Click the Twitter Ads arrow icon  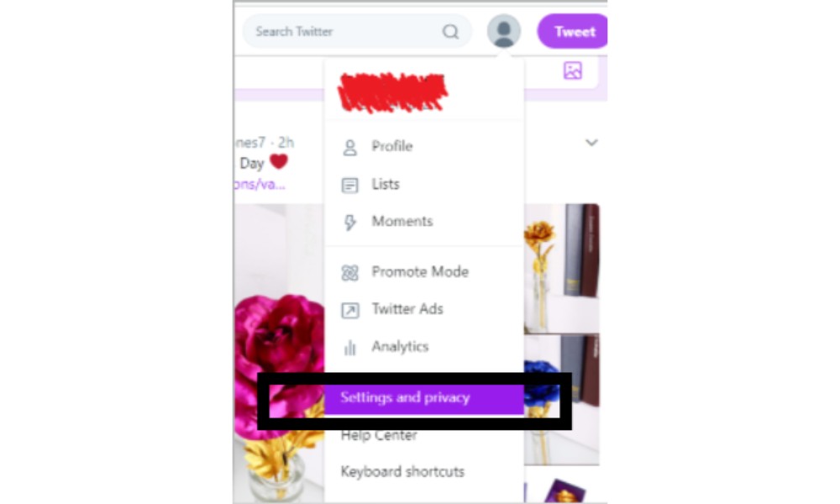[x=349, y=310]
